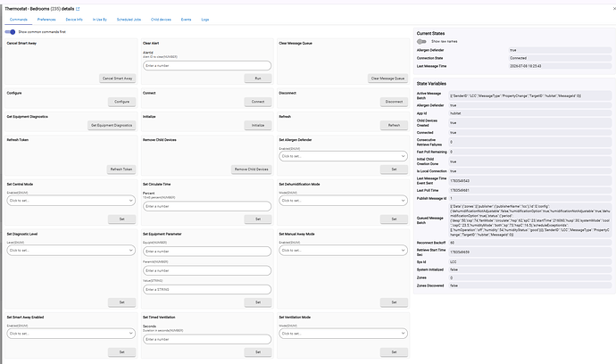Click Set under Set Circulate Time
The image size is (616, 364).
pos(258,219)
